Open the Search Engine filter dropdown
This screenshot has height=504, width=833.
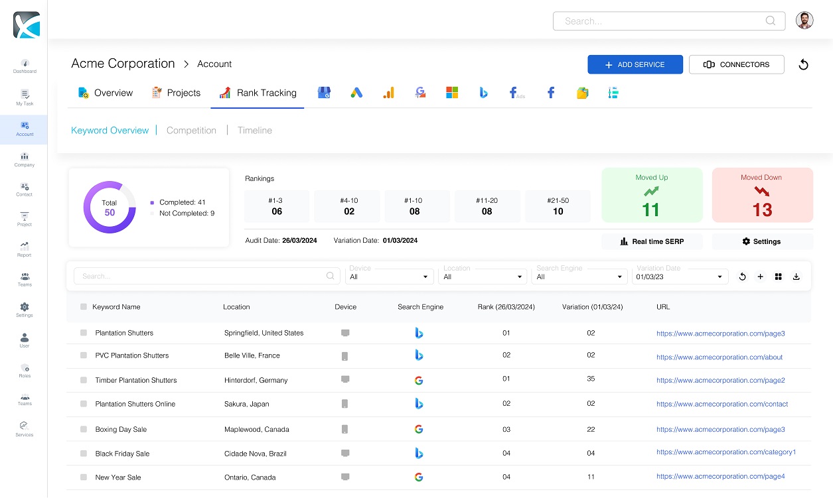[x=579, y=277]
